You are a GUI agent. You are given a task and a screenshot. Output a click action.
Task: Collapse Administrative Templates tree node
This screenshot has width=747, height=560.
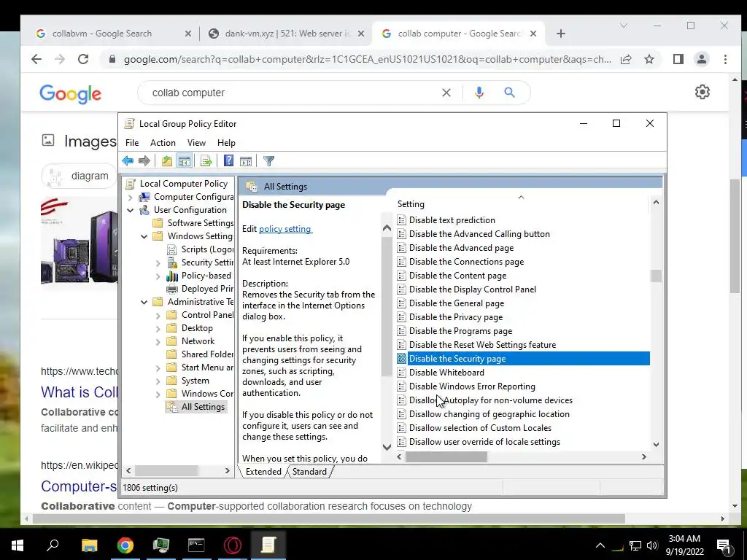tap(144, 302)
